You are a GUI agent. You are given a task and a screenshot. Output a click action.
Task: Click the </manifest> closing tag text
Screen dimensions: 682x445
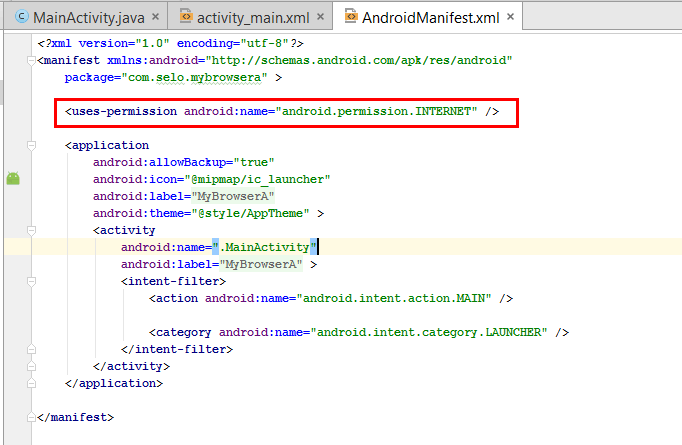point(76,417)
